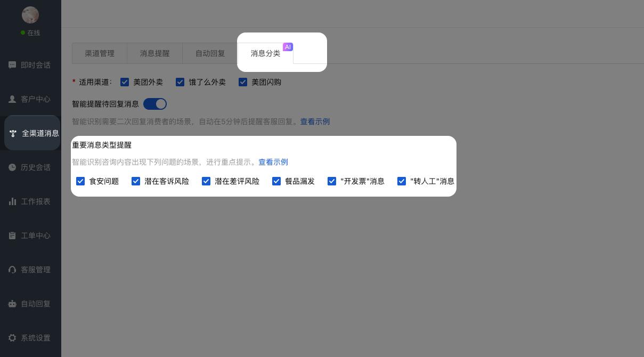Open 工作报表 bar chart icon
This screenshot has height=357, width=644.
pyautogui.click(x=12, y=201)
